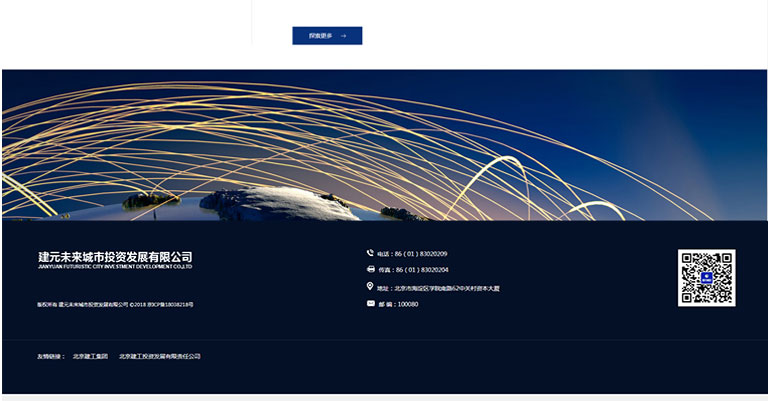Click the arrow on the 探索更多 button
Viewport: 768px width, 401px height.
click(x=344, y=36)
